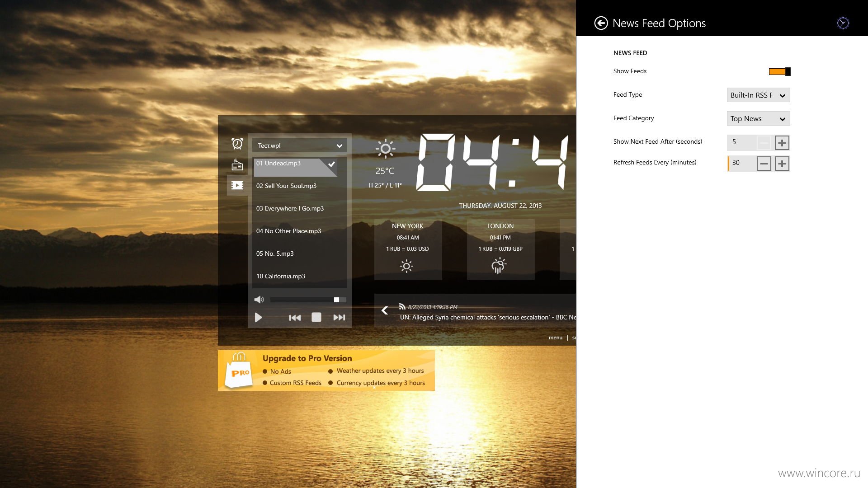The image size is (868, 488).
Task: Click the Show Next Feed seconds field
Action: [741, 142]
